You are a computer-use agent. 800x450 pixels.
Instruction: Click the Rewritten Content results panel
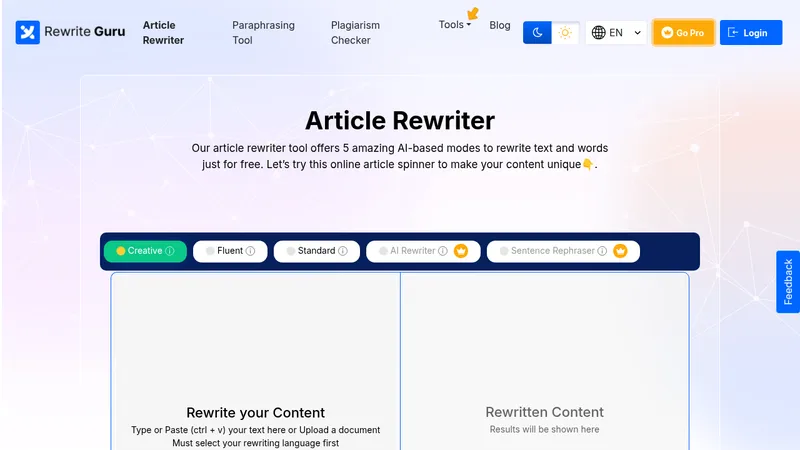click(x=544, y=361)
